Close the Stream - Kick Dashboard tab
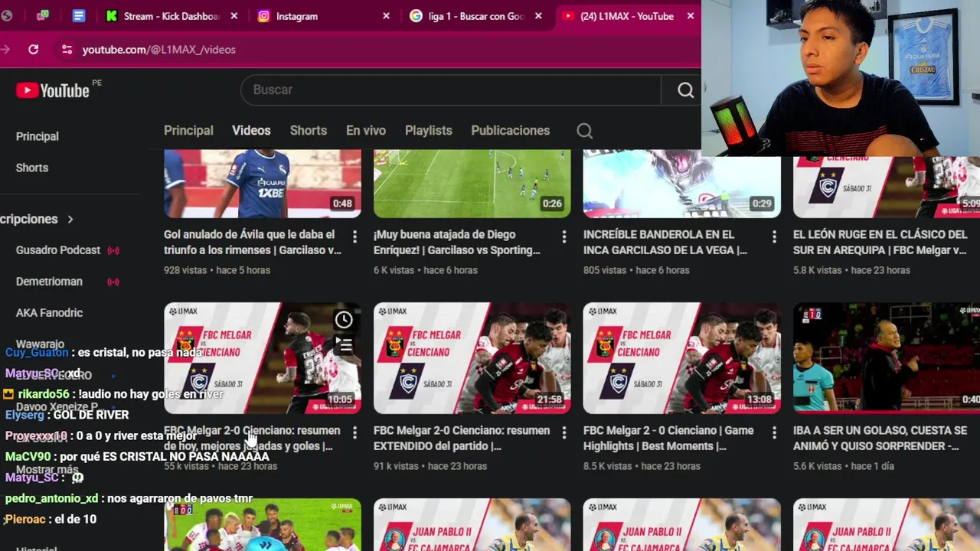 pos(234,16)
